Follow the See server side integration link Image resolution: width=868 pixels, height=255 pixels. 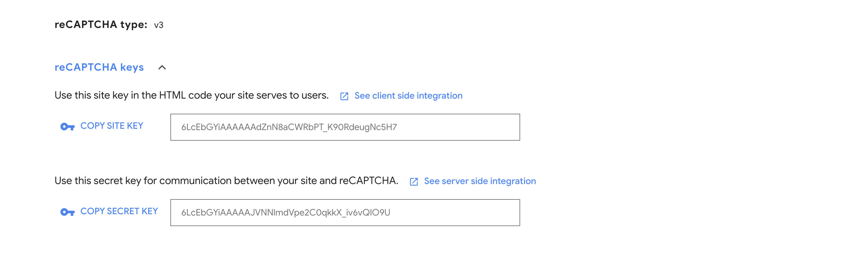[x=480, y=181]
